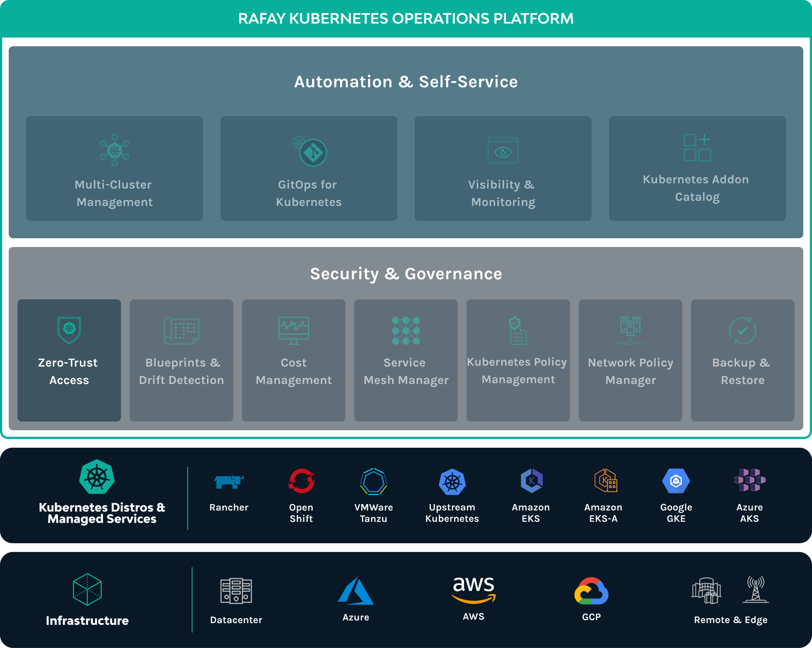Viewport: 812px width, 648px height.
Task: Click the Visibility & Monitoring eye icon
Action: [x=503, y=150]
